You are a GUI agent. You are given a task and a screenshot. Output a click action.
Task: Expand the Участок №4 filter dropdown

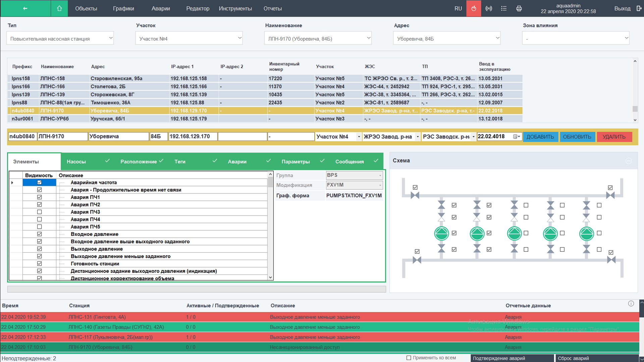(189, 38)
